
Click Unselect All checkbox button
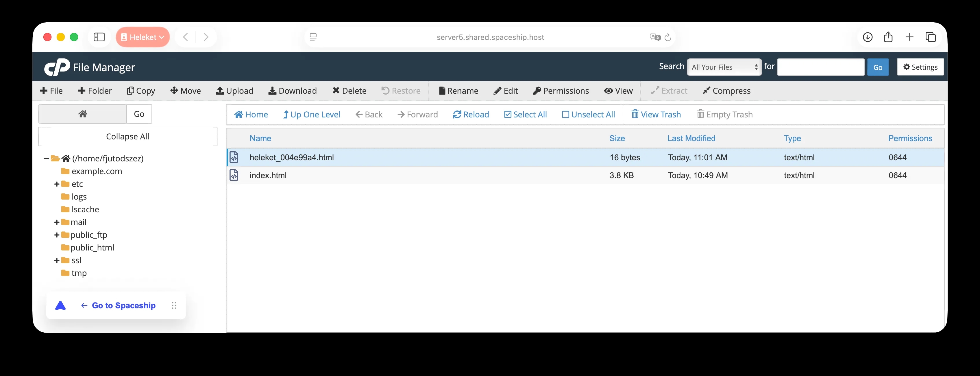(588, 115)
